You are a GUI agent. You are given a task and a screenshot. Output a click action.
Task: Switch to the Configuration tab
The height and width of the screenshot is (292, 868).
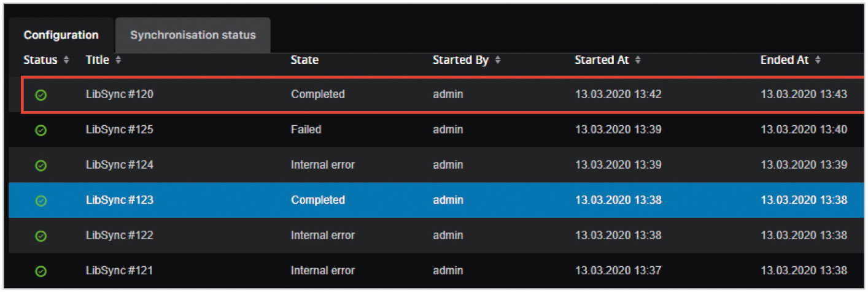click(61, 35)
